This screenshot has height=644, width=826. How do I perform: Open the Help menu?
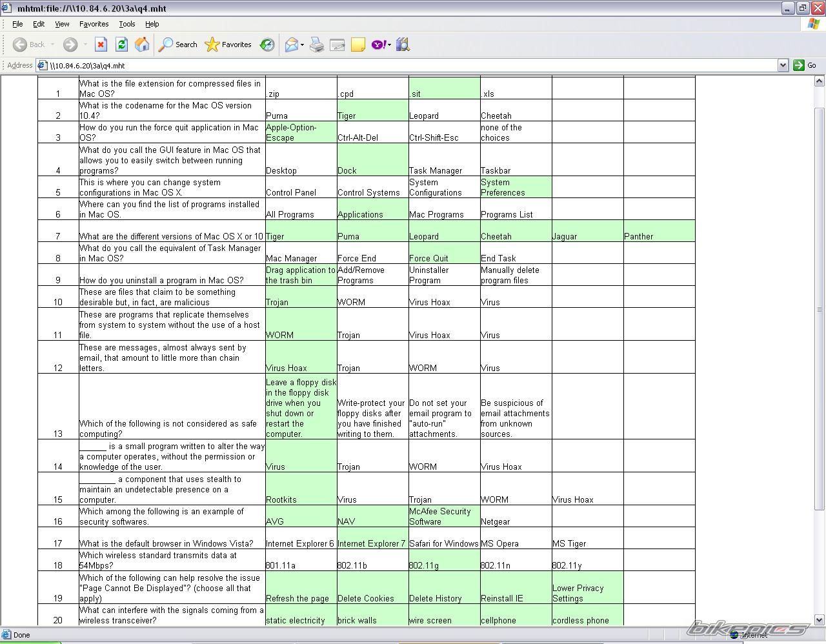coord(152,24)
